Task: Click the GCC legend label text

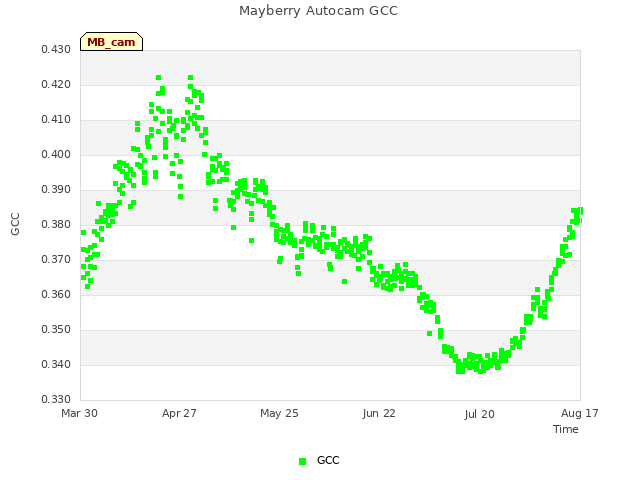Action: tap(328, 460)
